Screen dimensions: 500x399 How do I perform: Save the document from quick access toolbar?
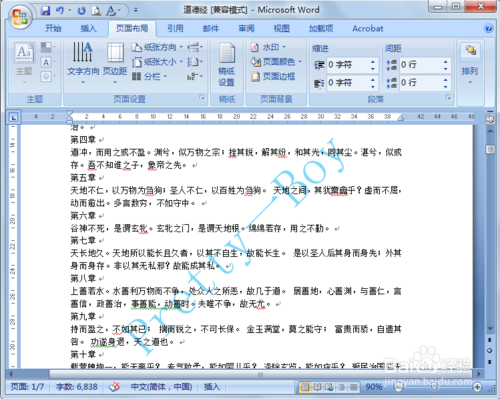[45, 11]
